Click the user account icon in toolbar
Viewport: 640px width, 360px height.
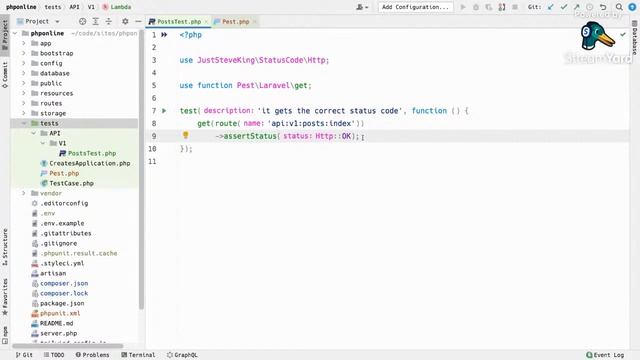pyautogui.click(x=362, y=7)
